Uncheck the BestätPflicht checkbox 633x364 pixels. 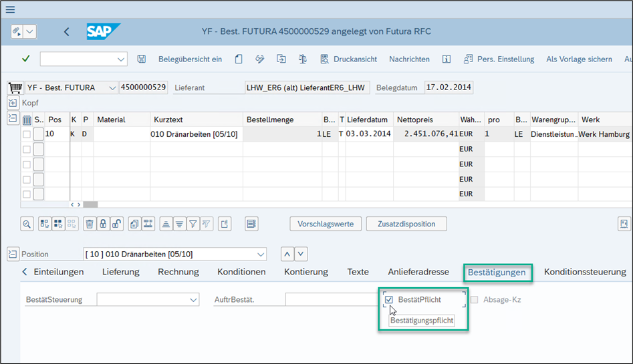coord(389,300)
